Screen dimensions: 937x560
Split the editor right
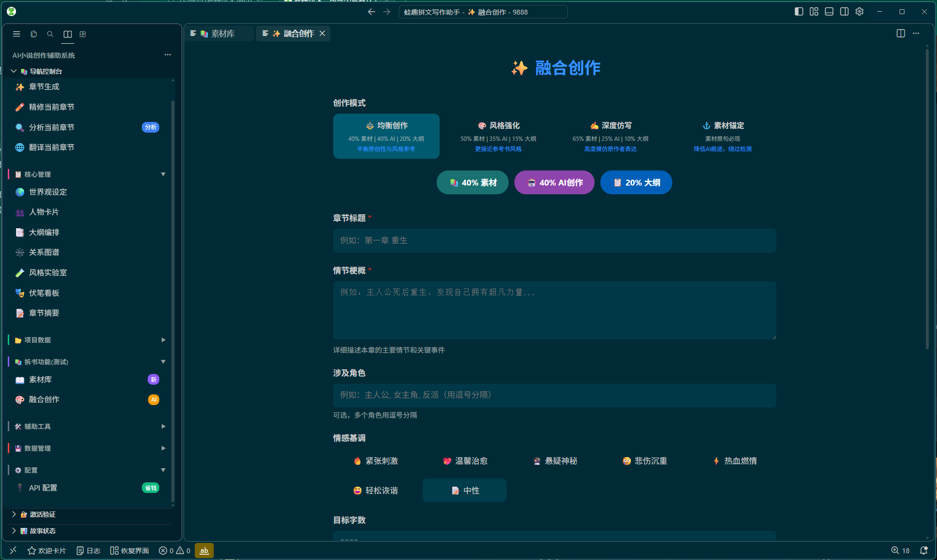pos(901,34)
